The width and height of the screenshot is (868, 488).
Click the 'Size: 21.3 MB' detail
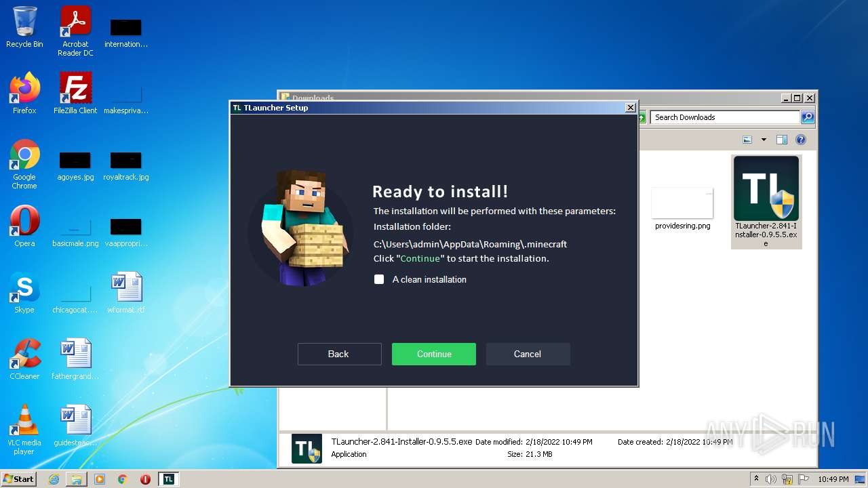[530, 454]
